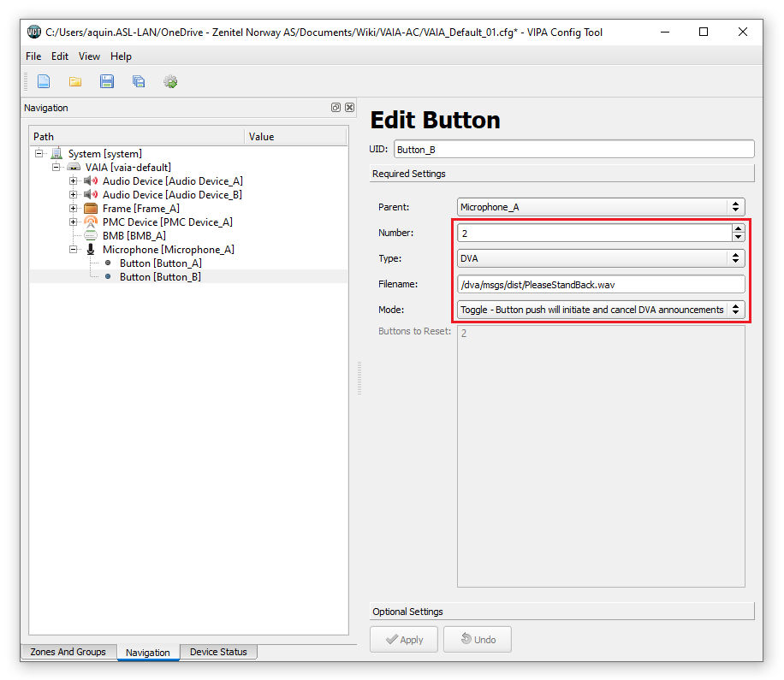
Task: Close the Navigation panel
Action: pos(349,108)
